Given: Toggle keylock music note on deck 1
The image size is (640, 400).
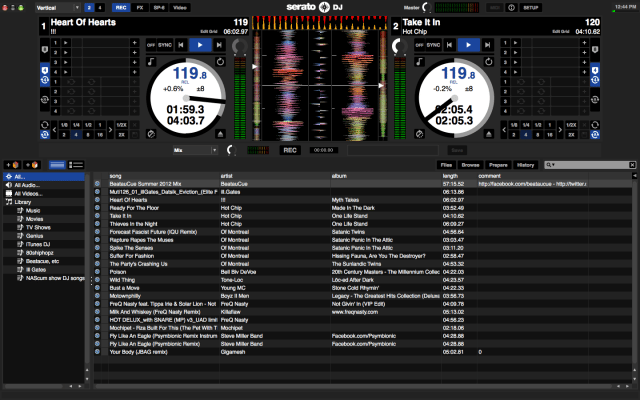Looking at the screenshot, I should 151,62.
